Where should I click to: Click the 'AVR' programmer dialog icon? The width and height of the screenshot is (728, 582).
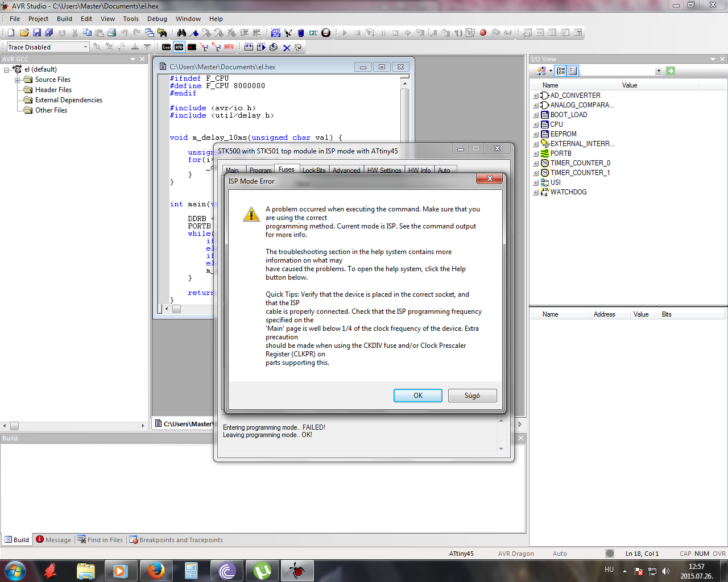[x=179, y=47]
